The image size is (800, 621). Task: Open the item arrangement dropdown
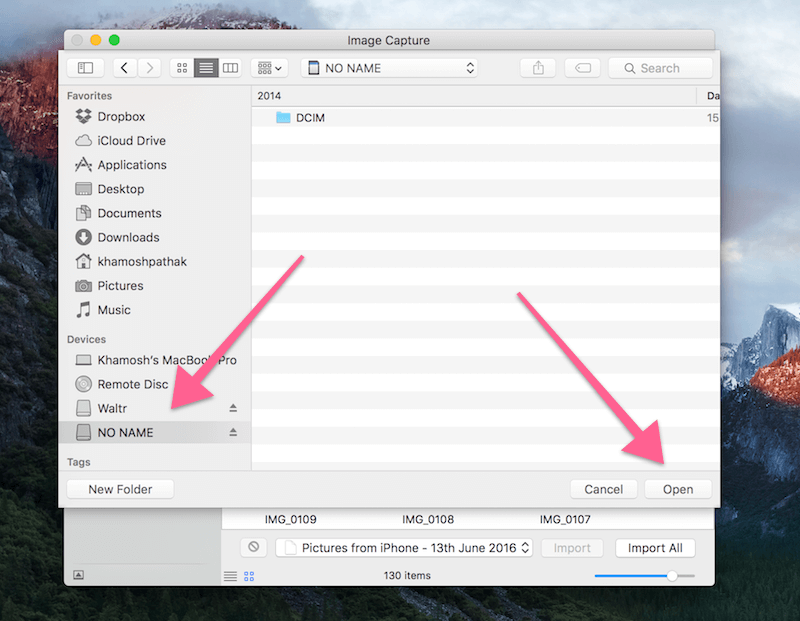pyautogui.click(x=268, y=68)
